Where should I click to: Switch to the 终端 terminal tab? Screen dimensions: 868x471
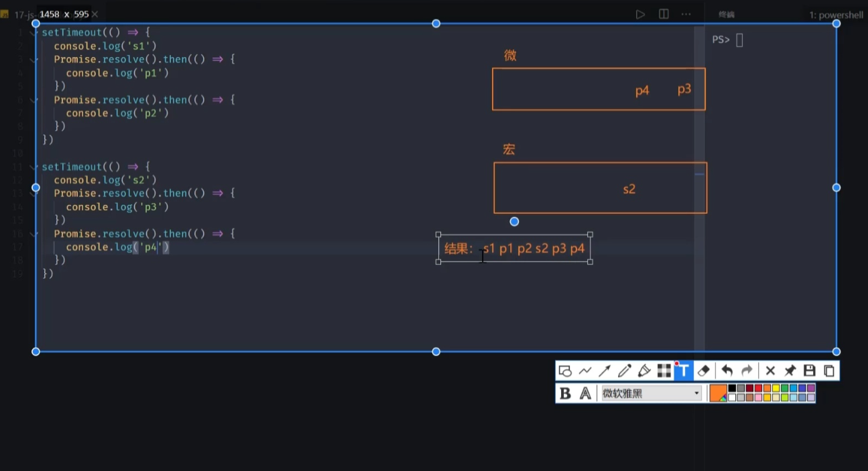pos(727,15)
